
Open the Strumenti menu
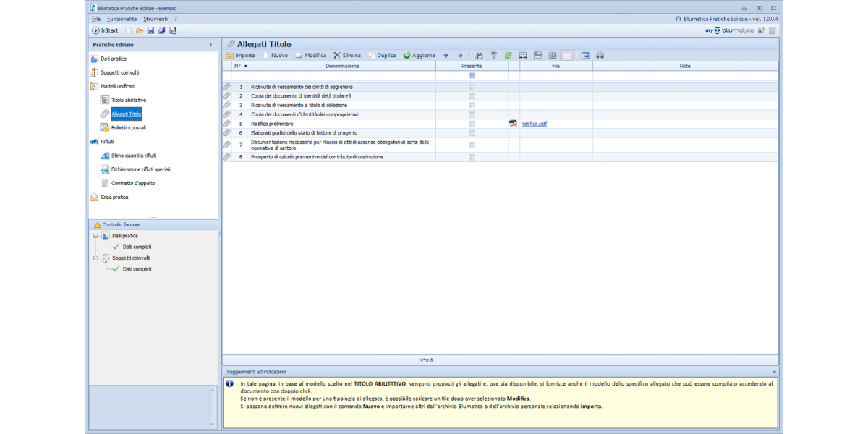pyautogui.click(x=155, y=19)
